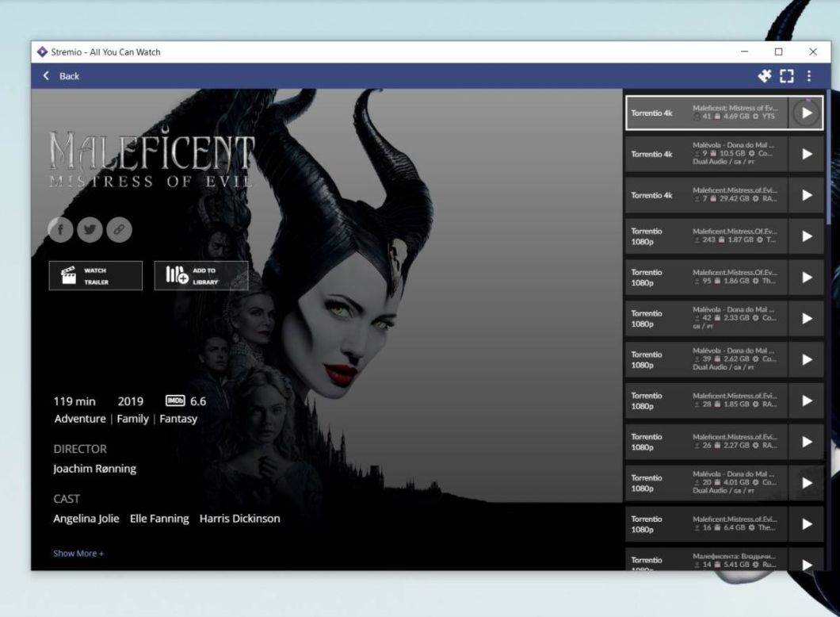Play the 6.4 GB 1080p stream
This screenshot has height=617, width=840.
click(x=806, y=523)
